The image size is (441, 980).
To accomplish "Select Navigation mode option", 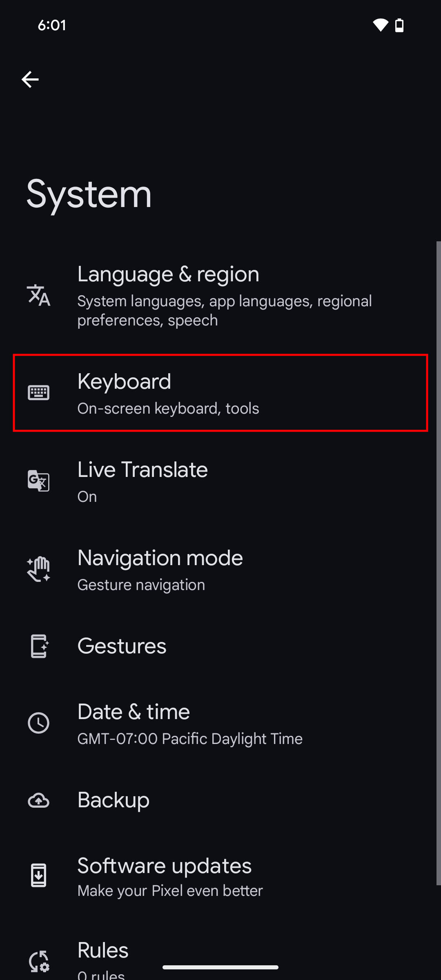I will (x=225, y=570).
